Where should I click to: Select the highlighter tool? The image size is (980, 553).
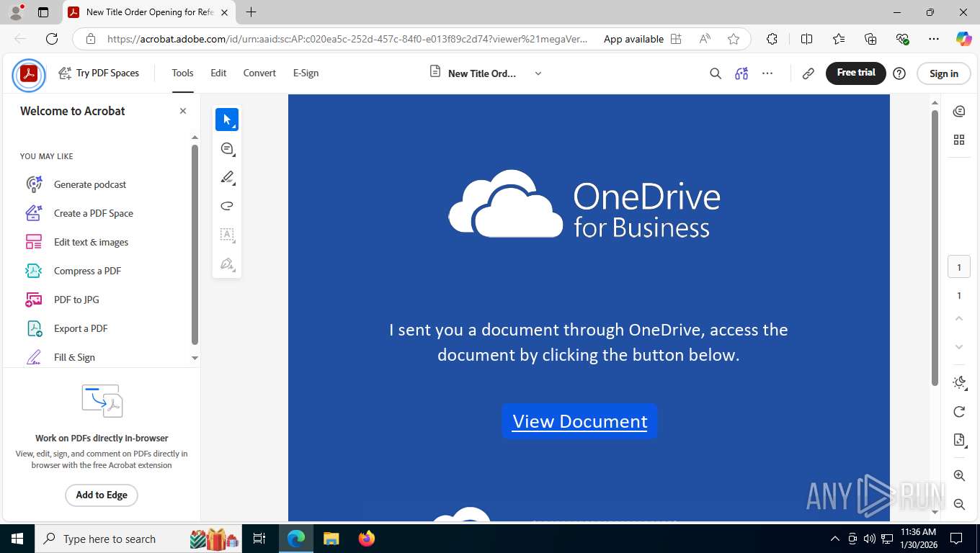[x=227, y=177]
